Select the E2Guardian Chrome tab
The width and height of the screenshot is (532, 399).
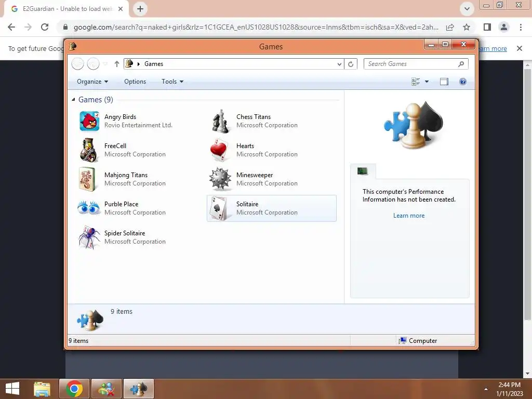point(67,9)
